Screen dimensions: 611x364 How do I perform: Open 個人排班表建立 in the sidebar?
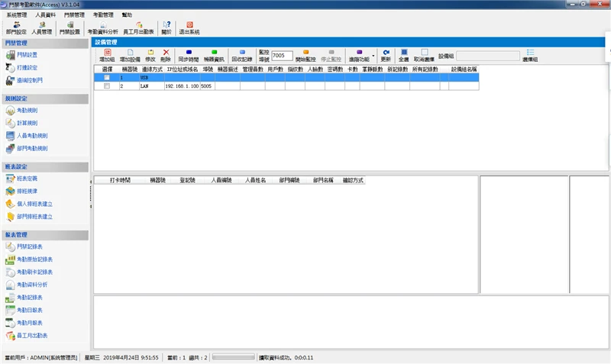(x=30, y=204)
